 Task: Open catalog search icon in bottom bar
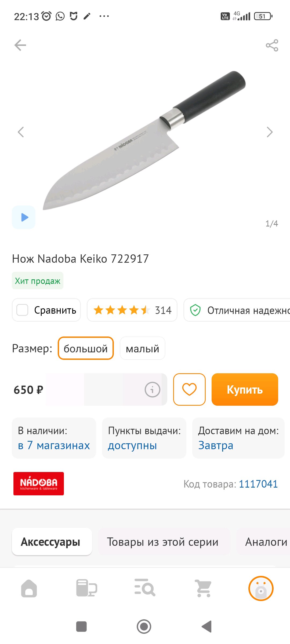tap(145, 587)
